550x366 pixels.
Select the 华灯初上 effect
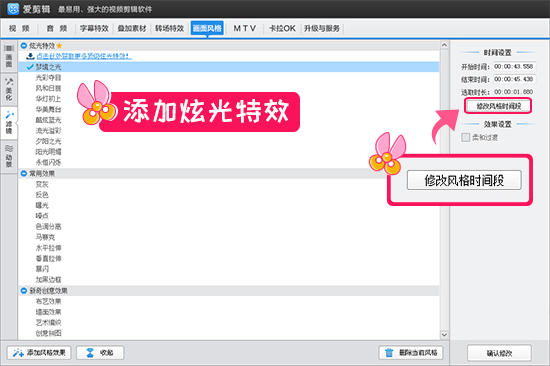[x=48, y=99]
